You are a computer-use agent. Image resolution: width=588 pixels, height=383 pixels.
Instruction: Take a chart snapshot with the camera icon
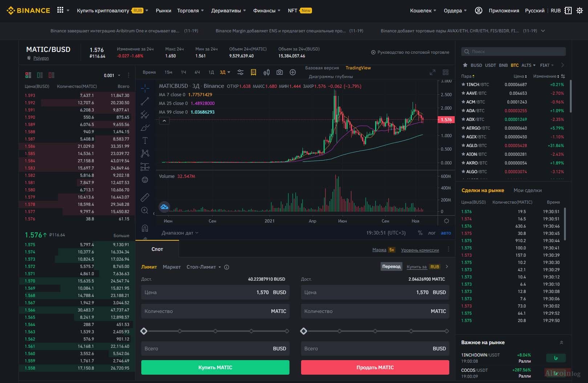pyautogui.click(x=280, y=72)
